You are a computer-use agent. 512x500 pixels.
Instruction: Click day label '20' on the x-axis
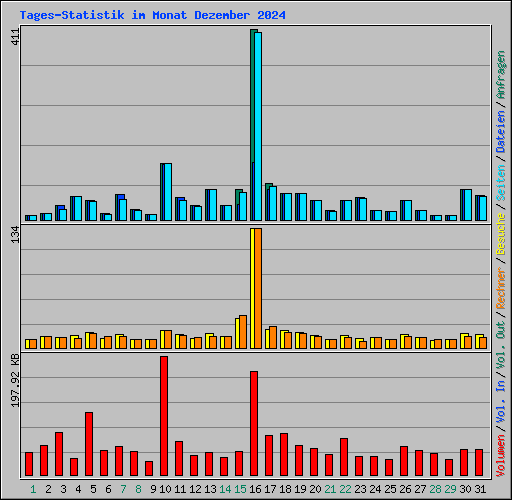315,489
